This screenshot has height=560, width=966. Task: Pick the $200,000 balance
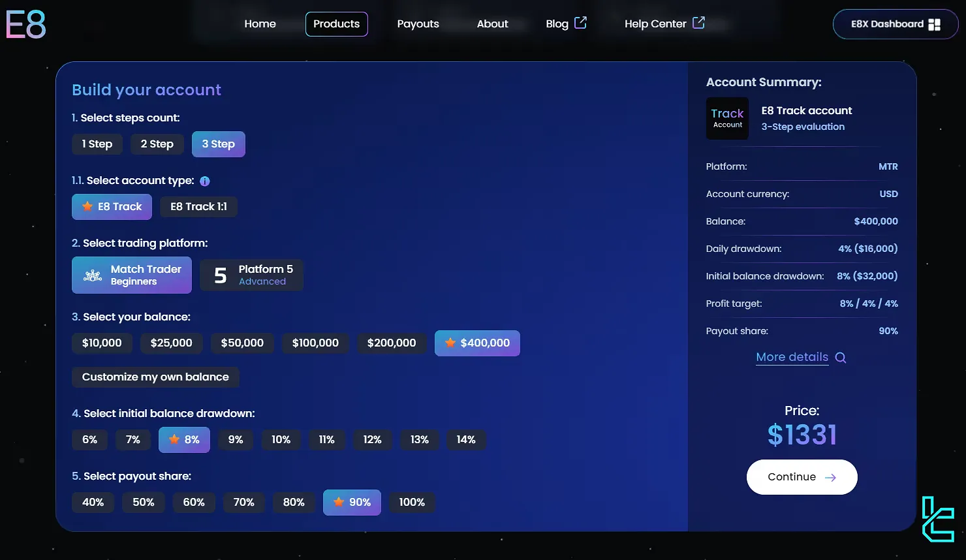[392, 343]
